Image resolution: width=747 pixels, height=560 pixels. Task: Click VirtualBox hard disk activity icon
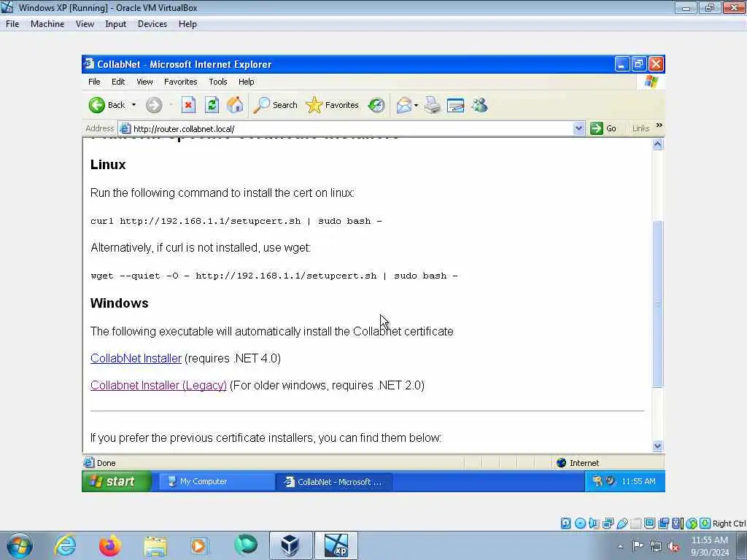(x=565, y=524)
